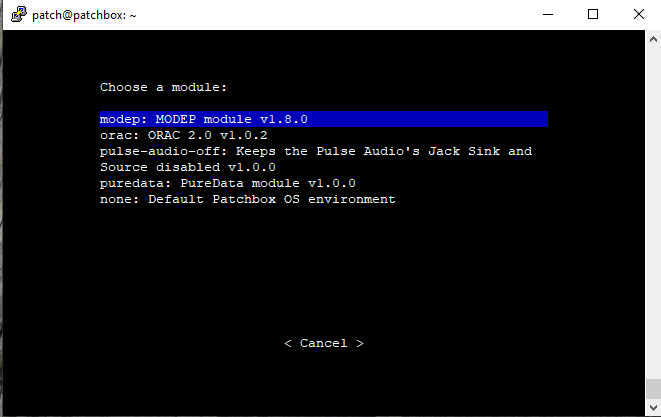
Task: Open the PuTTY icon system menu
Action: pos(19,15)
